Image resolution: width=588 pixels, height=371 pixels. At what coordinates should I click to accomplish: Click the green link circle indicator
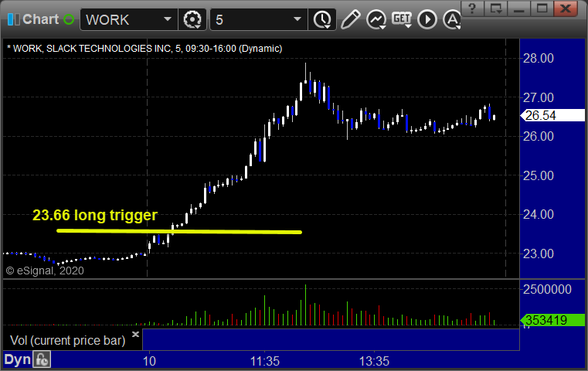coord(69,19)
